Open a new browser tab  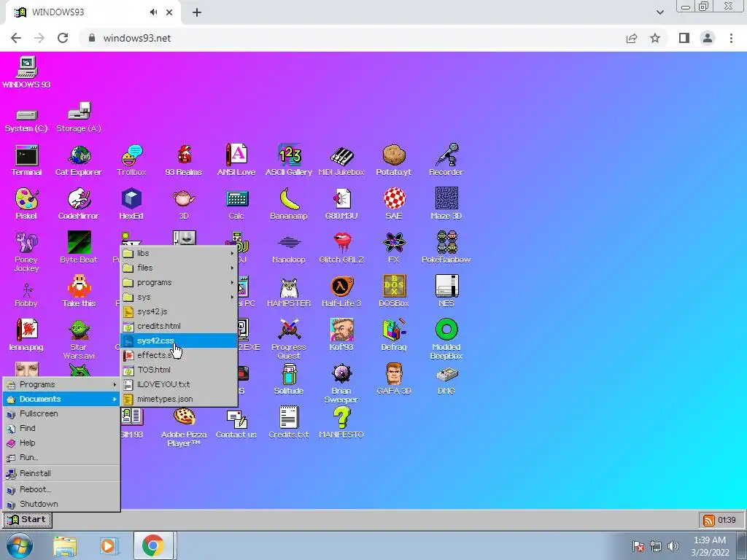click(197, 12)
